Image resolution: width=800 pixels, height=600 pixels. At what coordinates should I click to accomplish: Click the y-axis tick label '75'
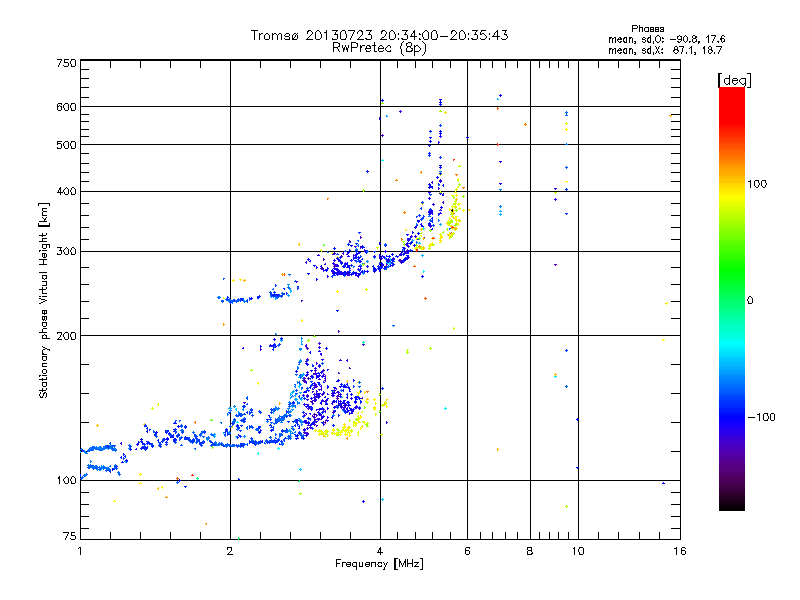point(70,536)
